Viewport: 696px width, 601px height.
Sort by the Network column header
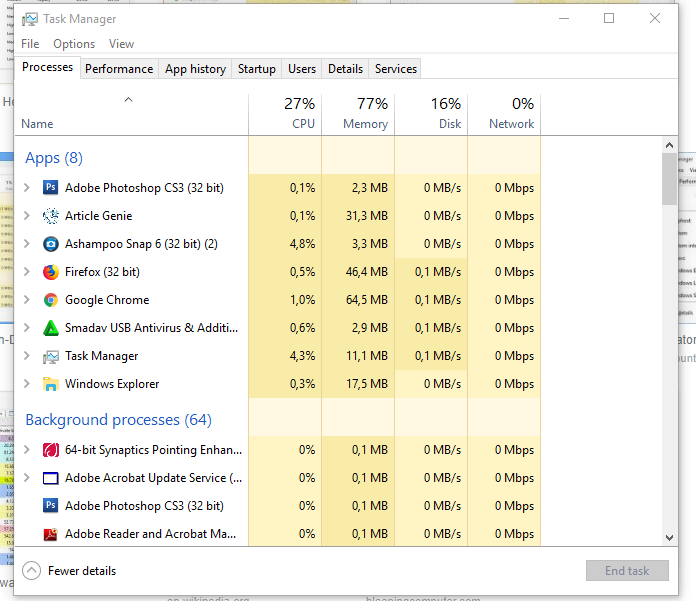pos(504,115)
